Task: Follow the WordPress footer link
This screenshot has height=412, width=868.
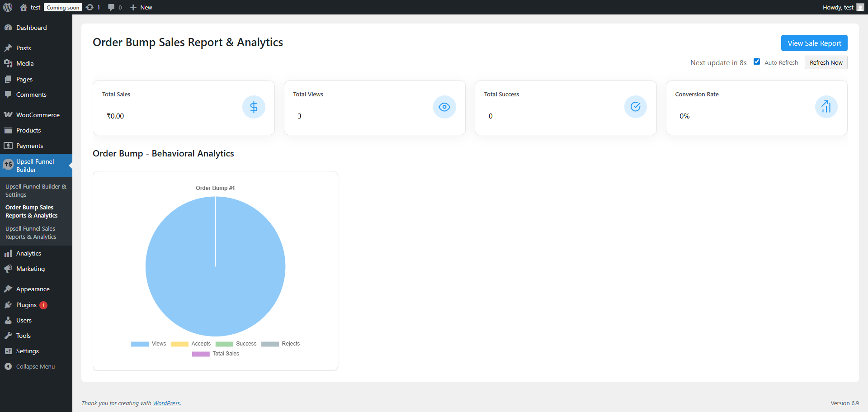Action: coord(166,403)
